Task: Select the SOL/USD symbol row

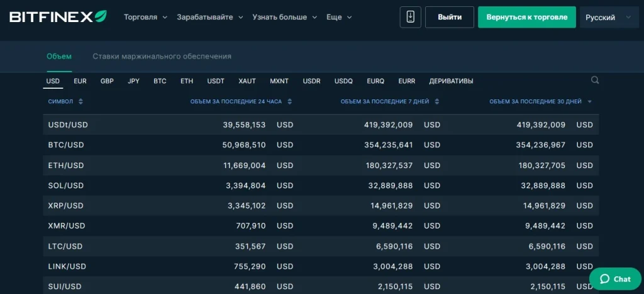Action: pos(321,186)
